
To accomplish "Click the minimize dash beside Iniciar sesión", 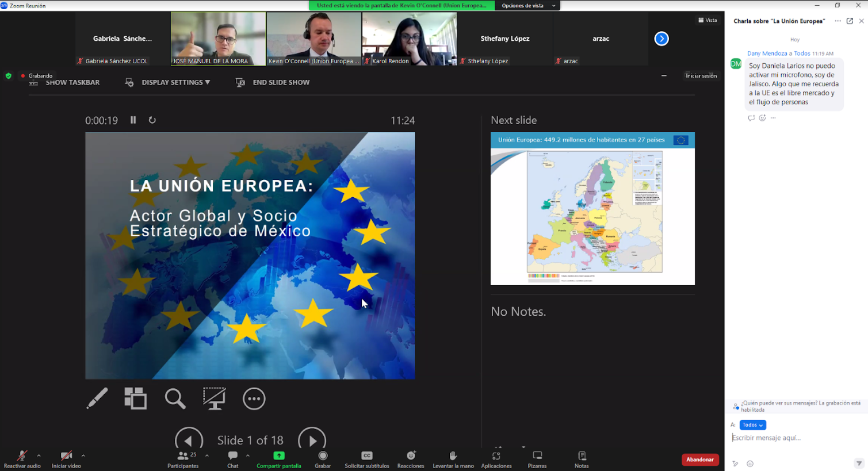I will click(x=664, y=75).
